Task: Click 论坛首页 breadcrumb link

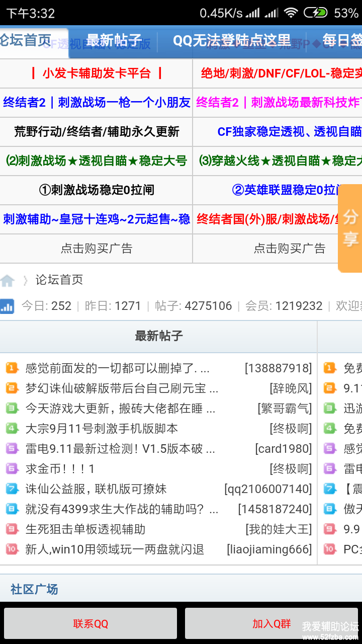Action: [x=59, y=280]
